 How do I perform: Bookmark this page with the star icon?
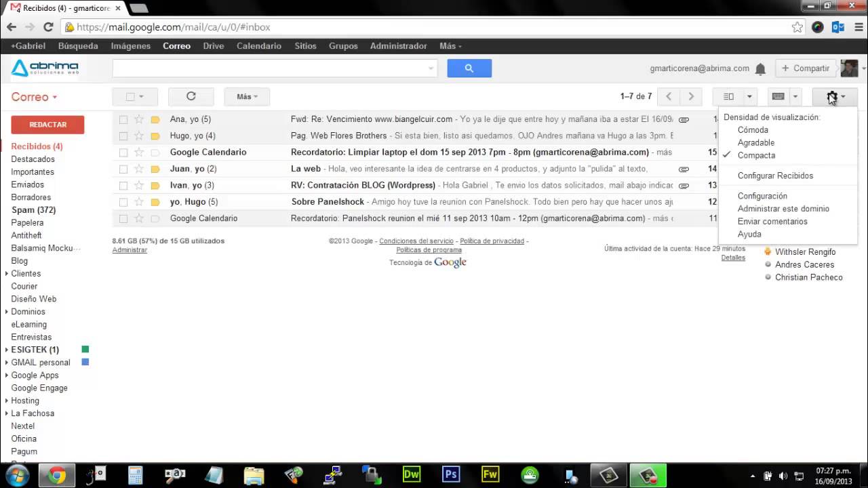pyautogui.click(x=797, y=27)
